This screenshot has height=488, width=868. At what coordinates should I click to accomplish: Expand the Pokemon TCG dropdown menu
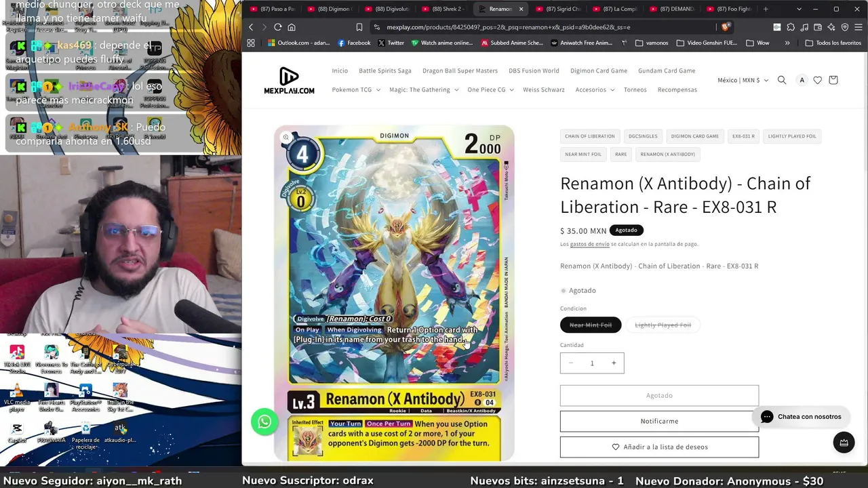[x=356, y=89]
